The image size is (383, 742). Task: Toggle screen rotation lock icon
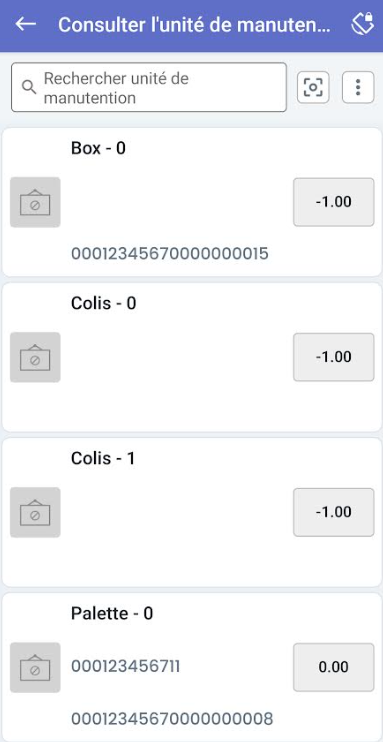coord(362,24)
